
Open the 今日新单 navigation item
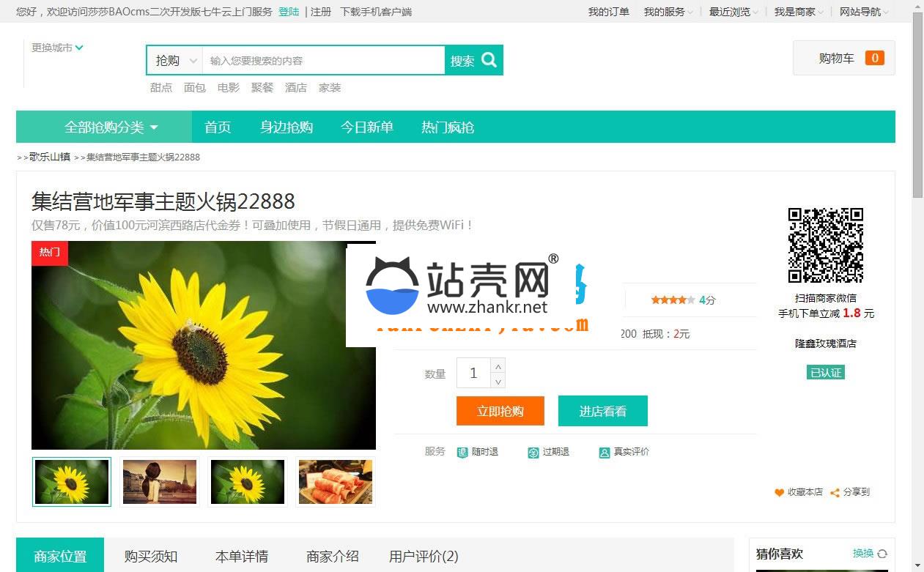click(367, 127)
